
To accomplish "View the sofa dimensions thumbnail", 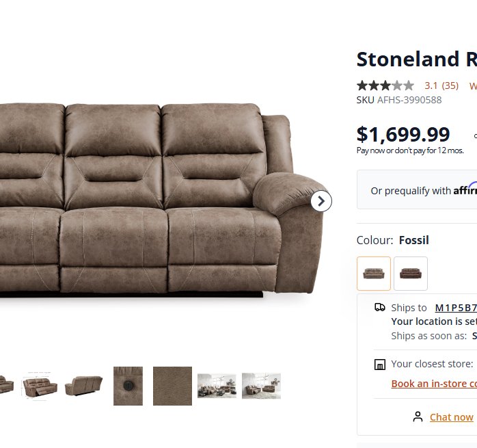I will (40, 385).
